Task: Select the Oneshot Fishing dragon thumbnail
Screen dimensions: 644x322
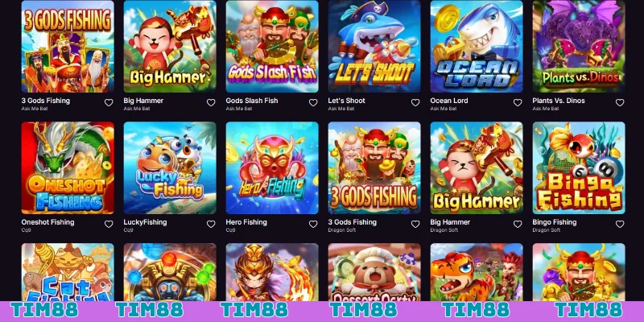Action: tap(68, 168)
